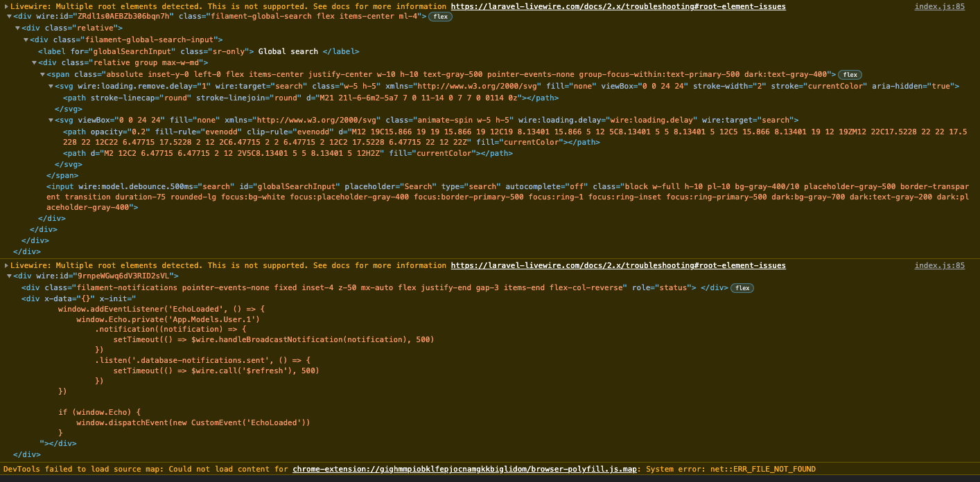Viewport: 980px width, 482px height.
Task: Open the browser-polyfill.js.map chrome-extension link
Action: [464, 469]
